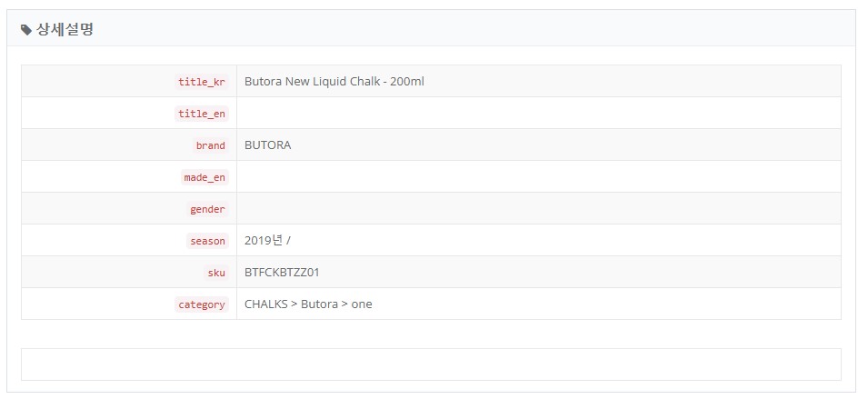Viewport: 868px width, 399px height.
Task: Click the CHALKS > Butora > one category path
Action: (x=308, y=304)
